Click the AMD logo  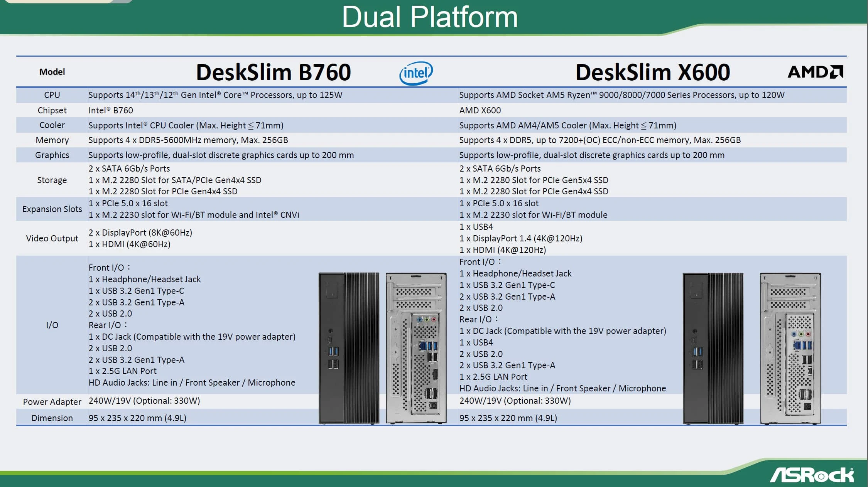815,72
